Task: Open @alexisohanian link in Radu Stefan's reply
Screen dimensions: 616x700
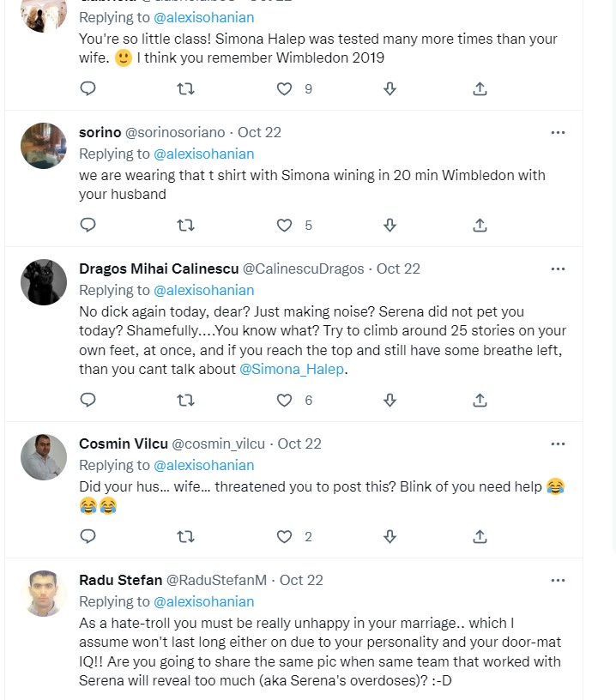Action: coord(203,601)
